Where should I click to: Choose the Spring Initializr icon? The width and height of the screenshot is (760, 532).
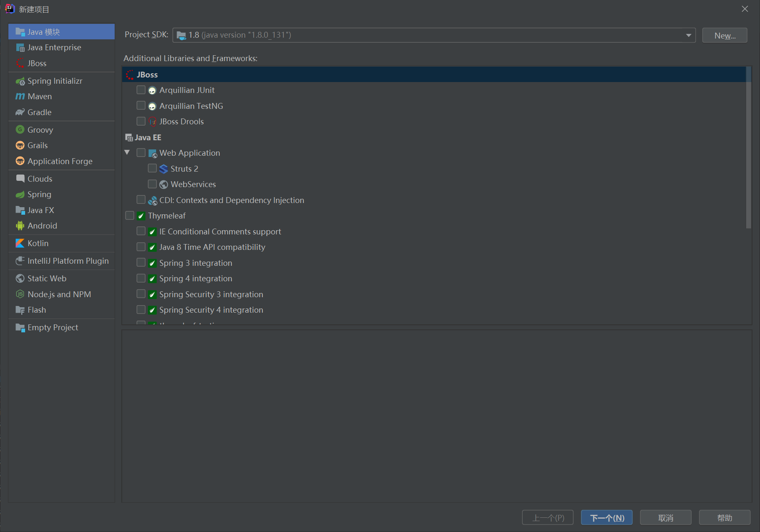(20, 81)
